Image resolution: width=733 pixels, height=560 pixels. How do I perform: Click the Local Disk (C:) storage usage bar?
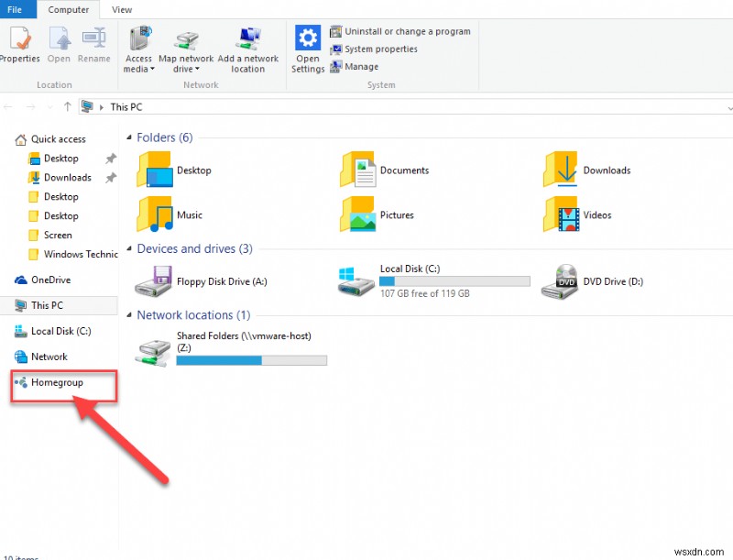click(454, 280)
